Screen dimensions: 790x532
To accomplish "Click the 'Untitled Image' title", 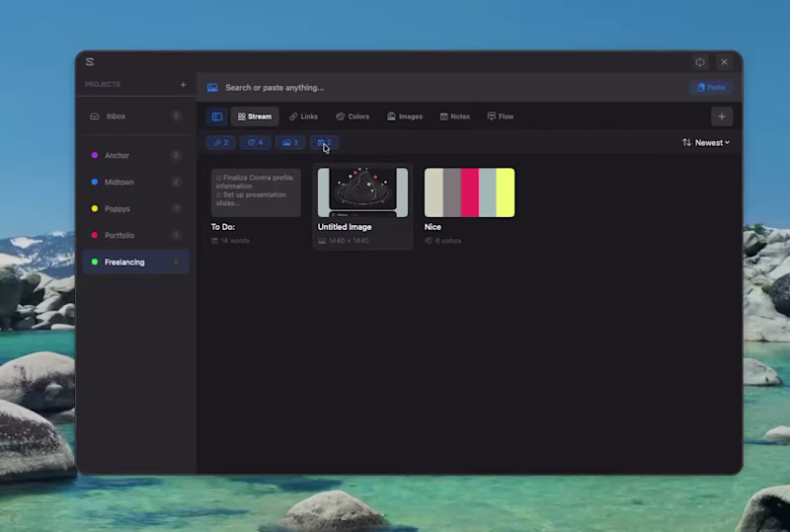I will (x=345, y=227).
